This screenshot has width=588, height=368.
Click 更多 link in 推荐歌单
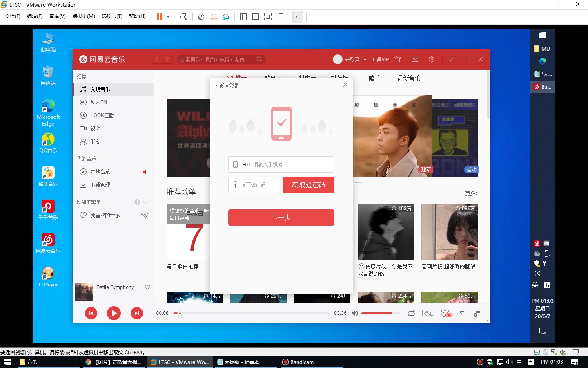(471, 193)
